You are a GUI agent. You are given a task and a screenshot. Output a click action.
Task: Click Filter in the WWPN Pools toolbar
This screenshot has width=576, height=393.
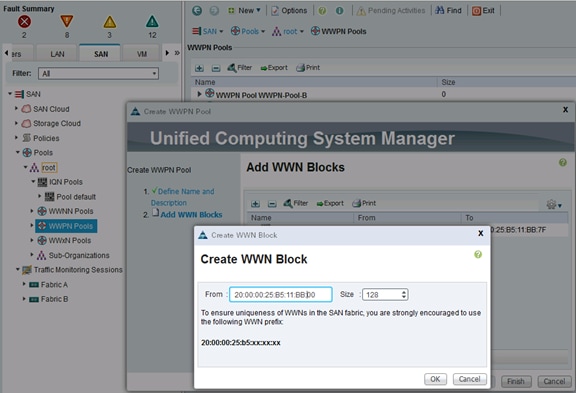[240, 68]
